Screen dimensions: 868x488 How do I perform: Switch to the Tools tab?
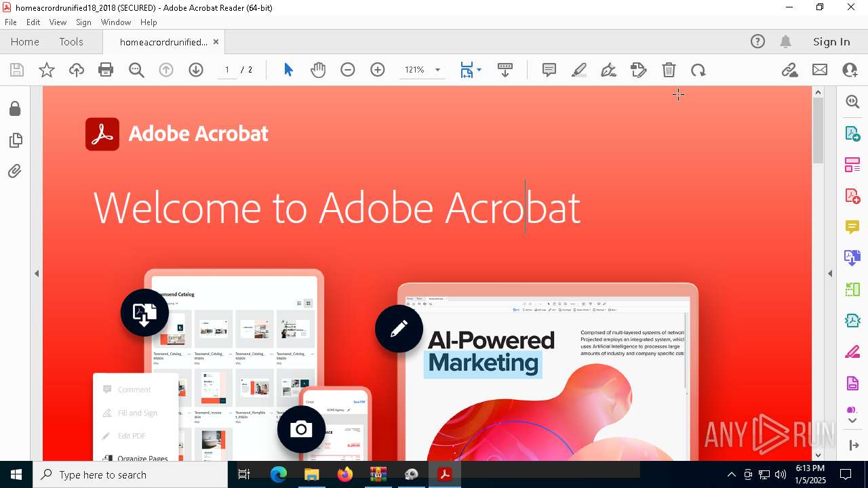(71, 41)
